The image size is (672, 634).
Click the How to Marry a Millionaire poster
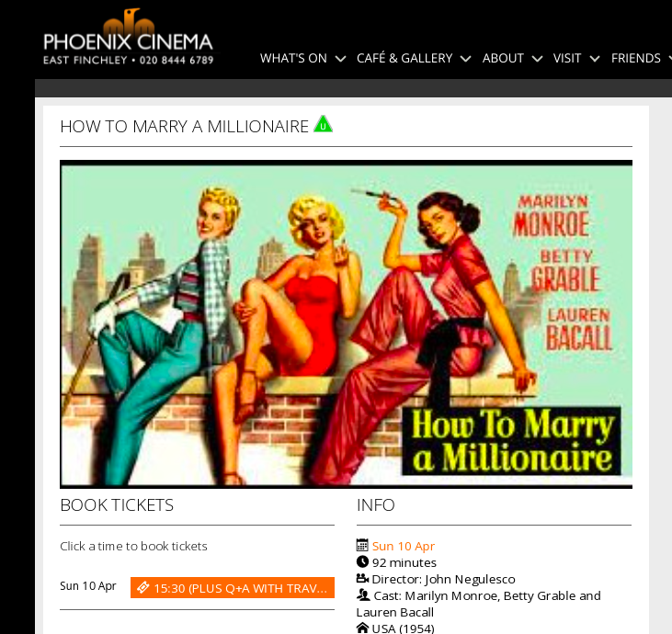click(x=346, y=324)
